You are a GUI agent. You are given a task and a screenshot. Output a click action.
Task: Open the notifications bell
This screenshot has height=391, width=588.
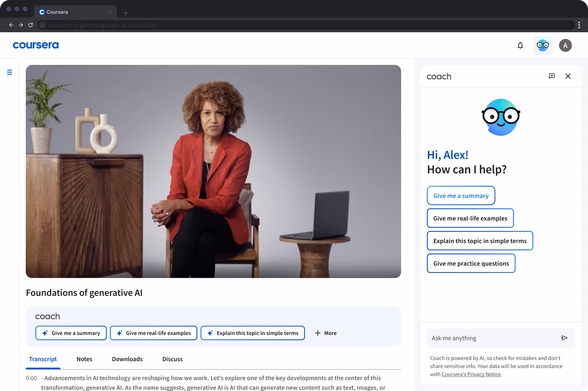point(520,45)
